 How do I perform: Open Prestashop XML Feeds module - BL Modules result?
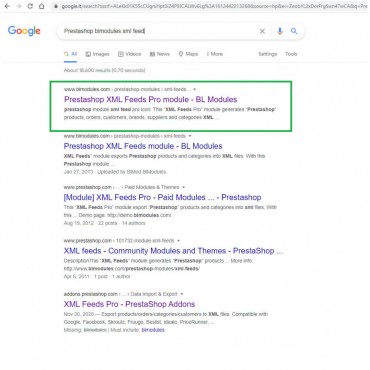click(143, 146)
